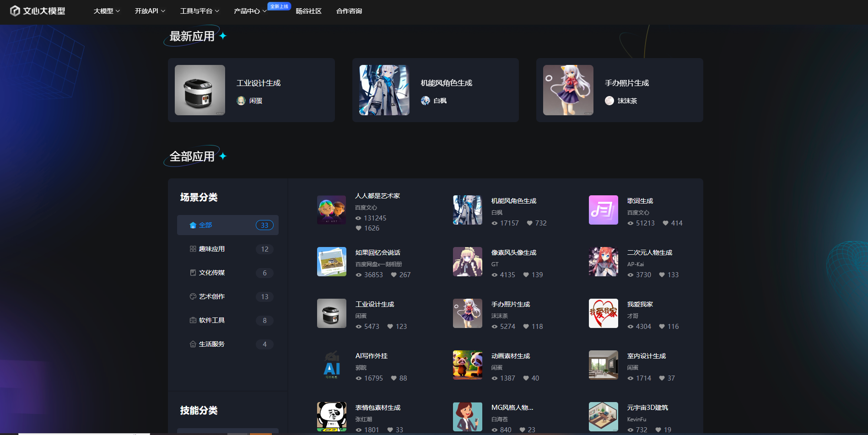This screenshot has width=868, height=435.
Task: Like 像素风头像生成 using its heart icon
Action: tap(526, 275)
